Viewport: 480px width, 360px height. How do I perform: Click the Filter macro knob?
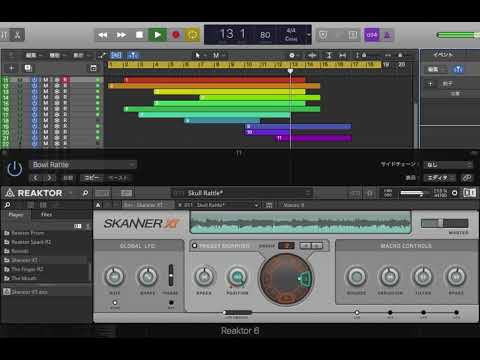423,277
